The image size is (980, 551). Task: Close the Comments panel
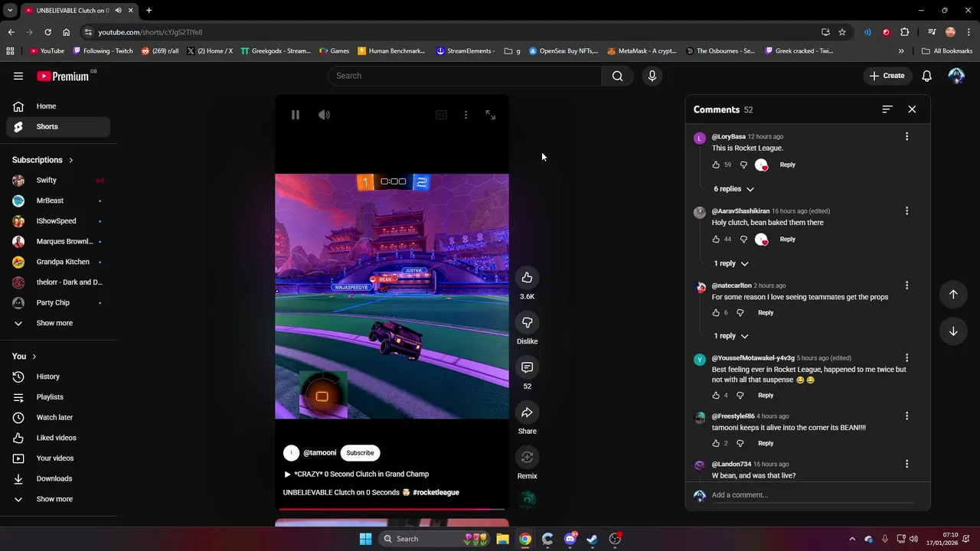tap(912, 109)
